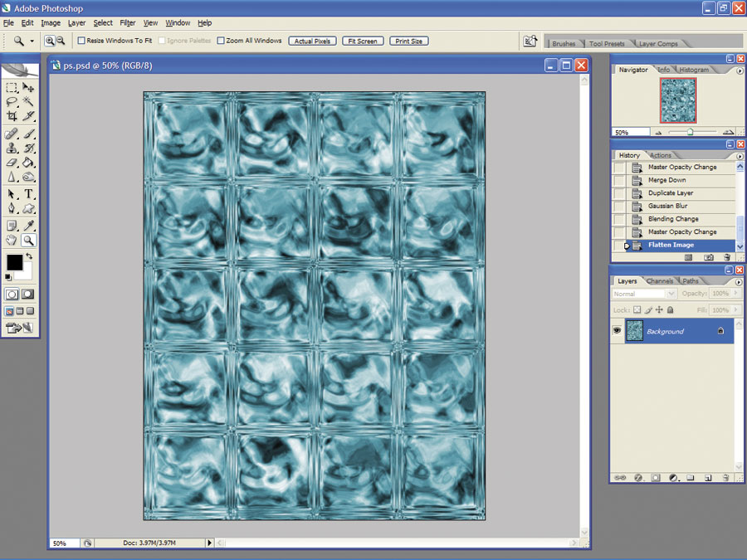Pick the Hand tool

(12, 240)
